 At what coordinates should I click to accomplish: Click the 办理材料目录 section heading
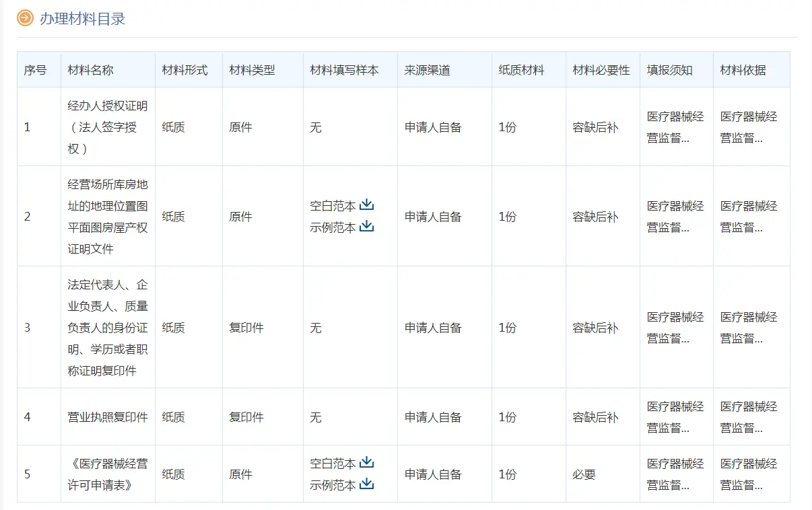(x=82, y=19)
